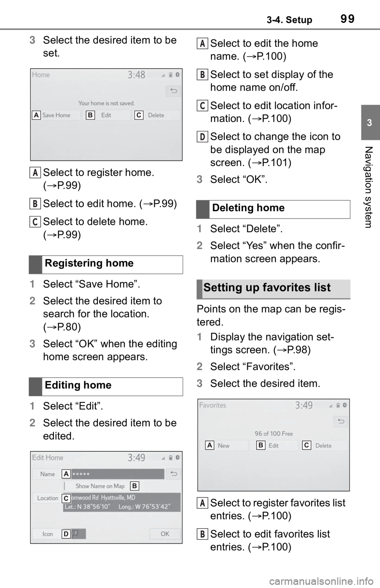Screen dimensions: 380x588
Task: Select Save Home button
Action: point(56,115)
